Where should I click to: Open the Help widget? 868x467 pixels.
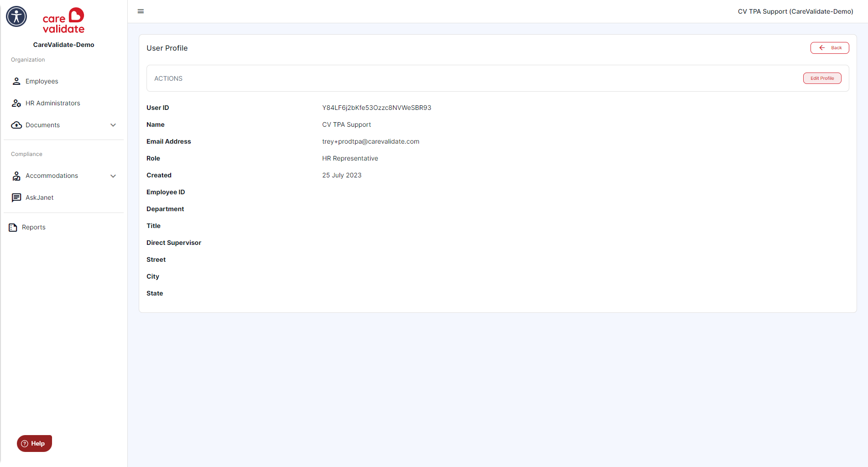click(x=34, y=443)
